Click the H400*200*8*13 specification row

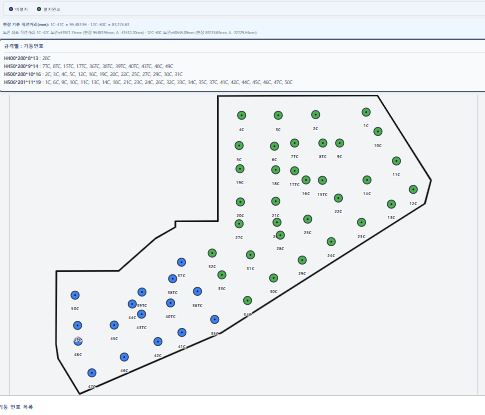tap(27, 58)
